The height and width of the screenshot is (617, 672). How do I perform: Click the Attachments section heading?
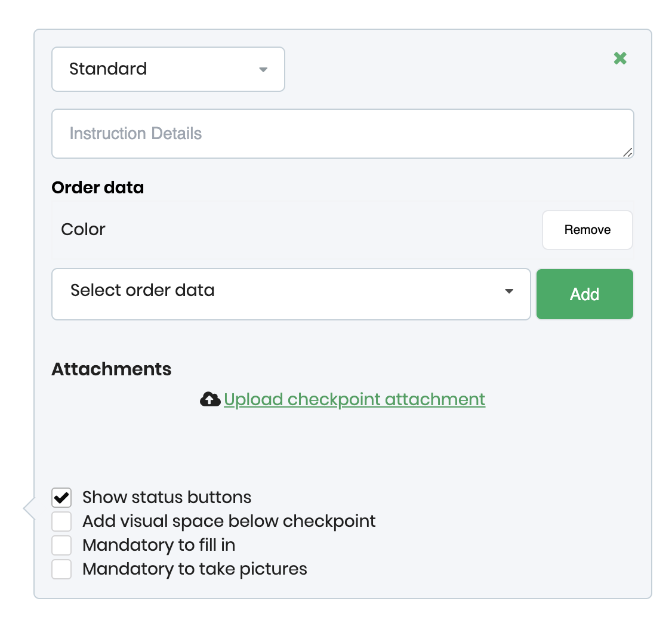(x=112, y=369)
